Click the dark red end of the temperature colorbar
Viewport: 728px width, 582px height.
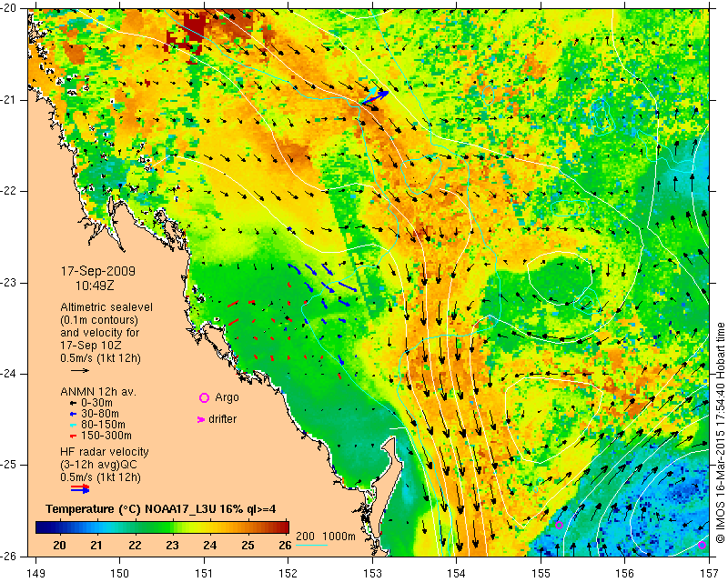coord(284,527)
